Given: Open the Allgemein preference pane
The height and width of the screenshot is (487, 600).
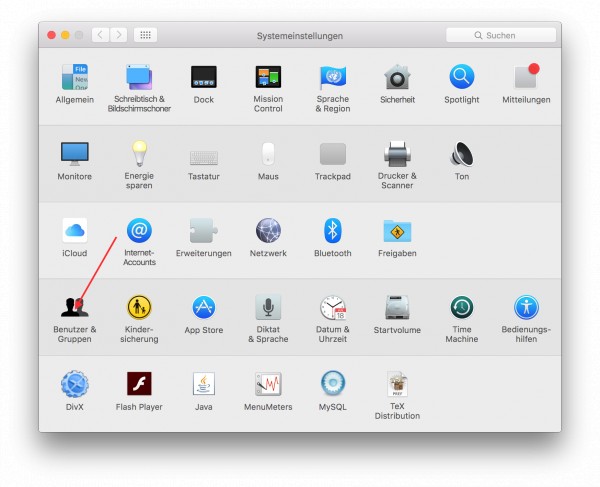Looking at the screenshot, I should click(75, 77).
